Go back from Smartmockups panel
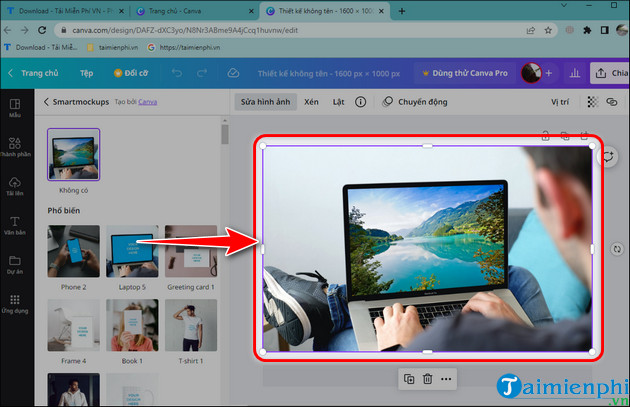The image size is (630, 407). point(46,102)
